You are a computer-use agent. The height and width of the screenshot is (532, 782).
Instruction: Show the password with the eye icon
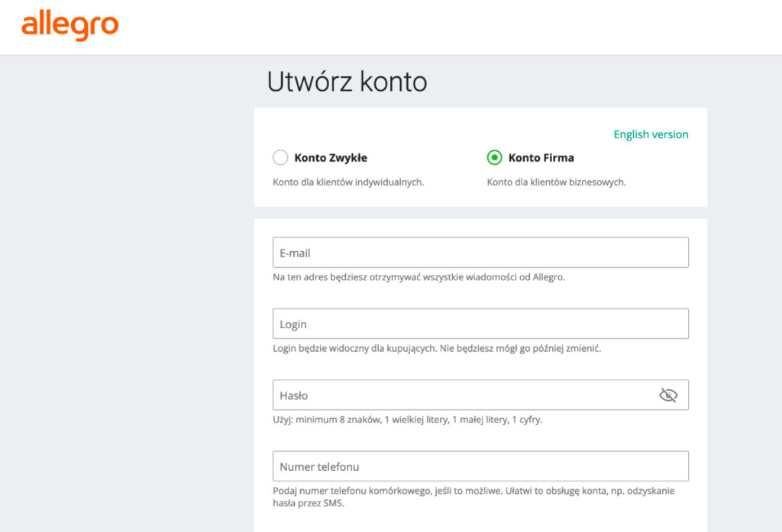pos(667,395)
